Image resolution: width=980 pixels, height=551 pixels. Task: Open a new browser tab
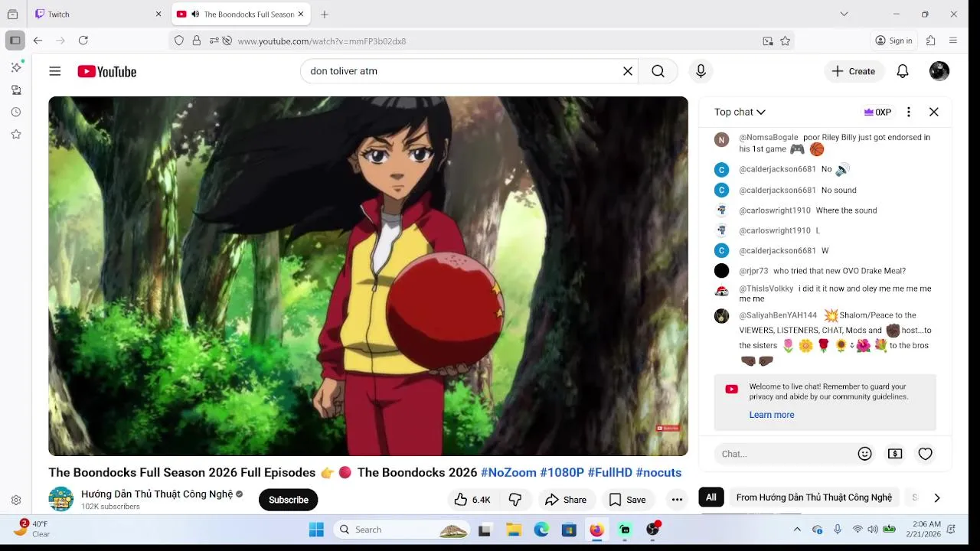tap(325, 14)
